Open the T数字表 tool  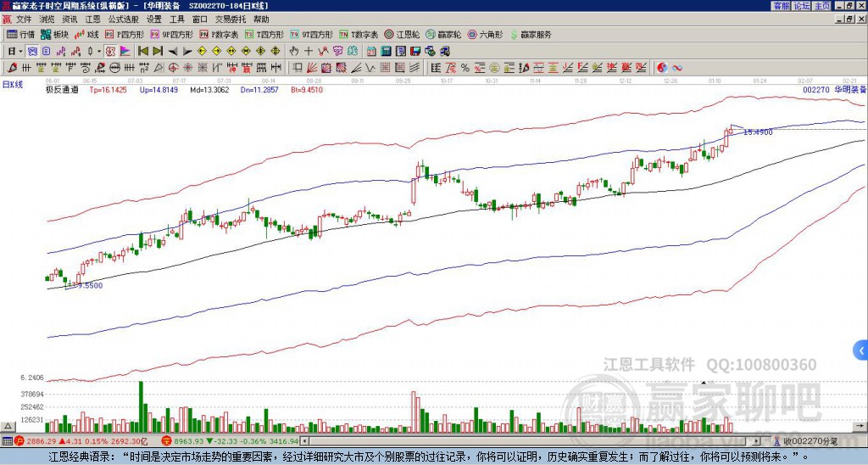(359, 34)
